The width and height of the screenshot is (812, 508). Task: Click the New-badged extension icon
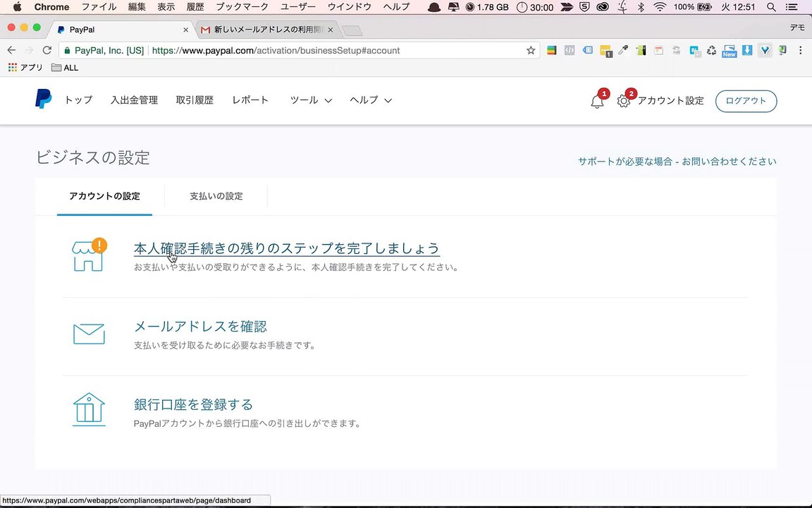(729, 51)
